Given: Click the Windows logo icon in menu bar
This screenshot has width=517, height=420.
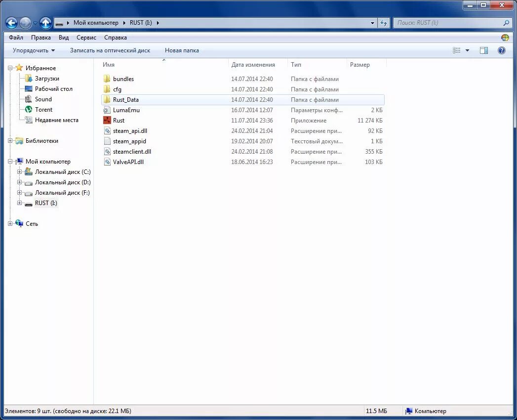Looking at the screenshot, I should click(x=505, y=37).
